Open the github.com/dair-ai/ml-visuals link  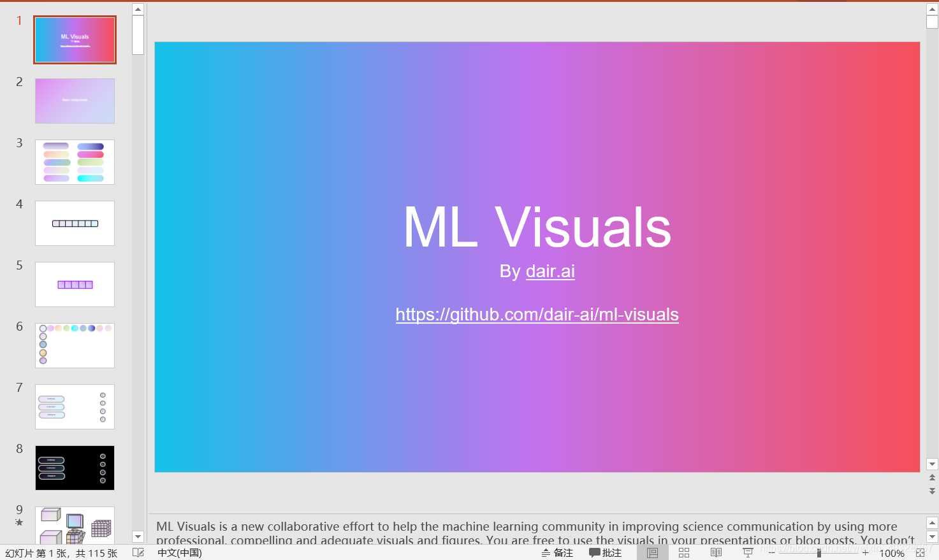[x=537, y=315]
